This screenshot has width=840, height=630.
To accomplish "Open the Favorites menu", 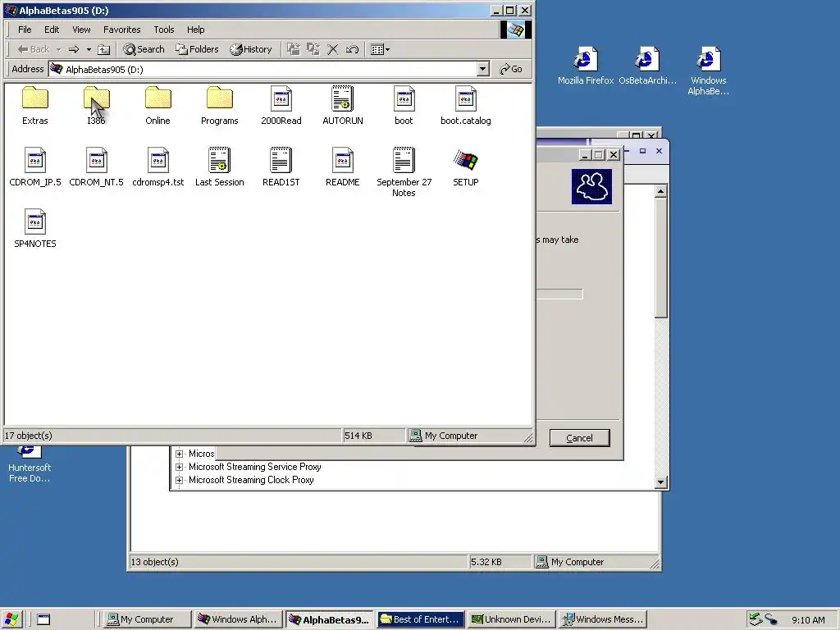I will 121,30.
